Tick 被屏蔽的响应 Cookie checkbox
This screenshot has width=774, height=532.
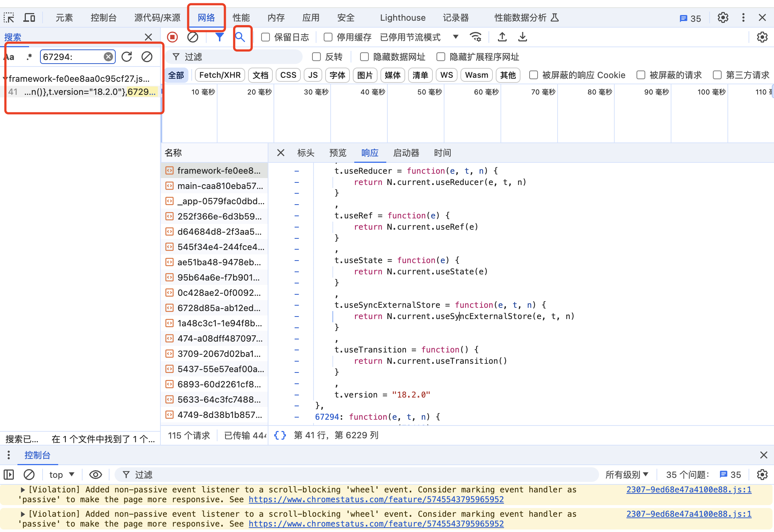(x=534, y=75)
